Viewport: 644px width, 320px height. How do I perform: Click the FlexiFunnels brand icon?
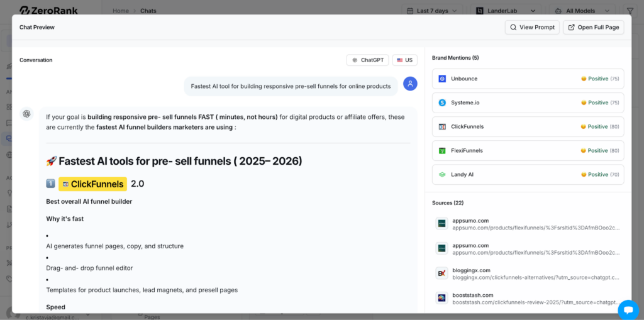[442, 151]
